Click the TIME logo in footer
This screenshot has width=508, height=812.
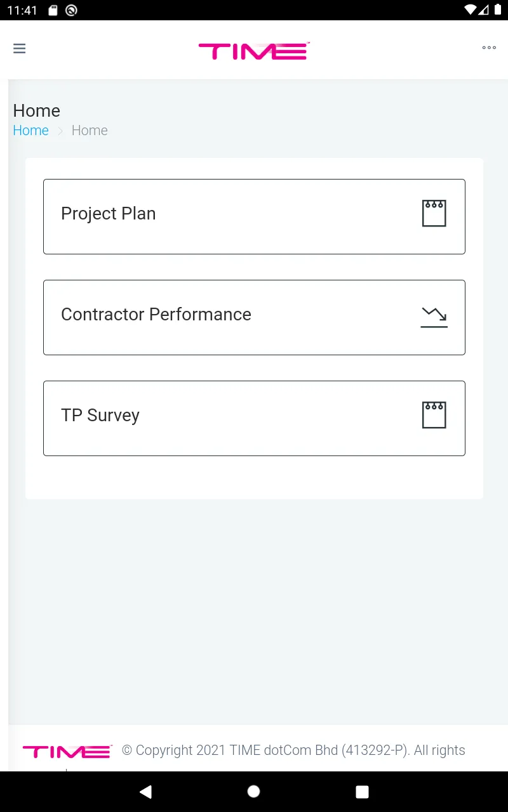point(67,751)
